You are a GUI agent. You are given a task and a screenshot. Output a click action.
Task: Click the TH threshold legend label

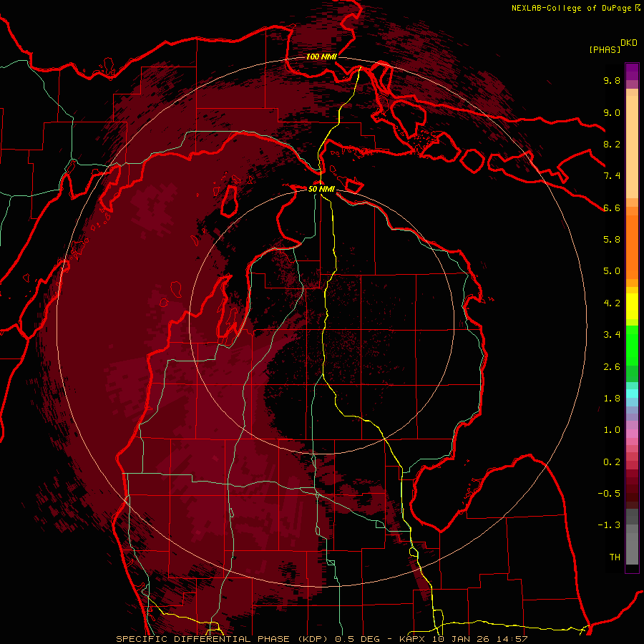pos(615,557)
